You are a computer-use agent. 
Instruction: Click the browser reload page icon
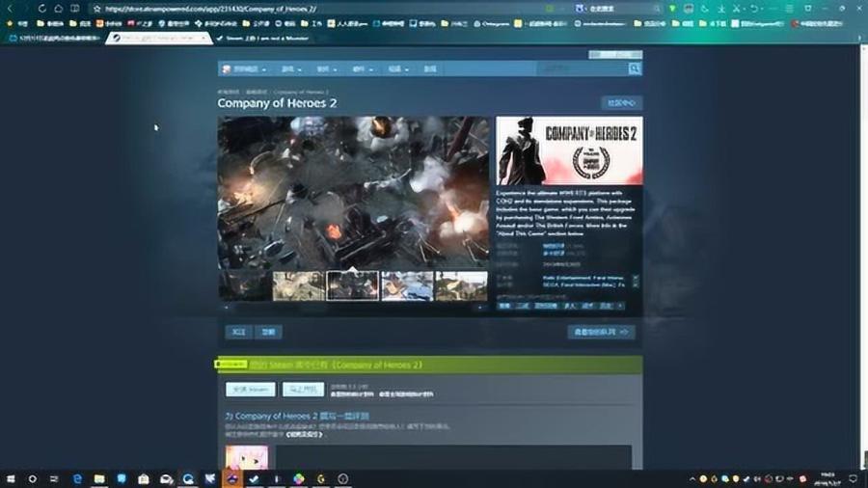click(x=43, y=9)
